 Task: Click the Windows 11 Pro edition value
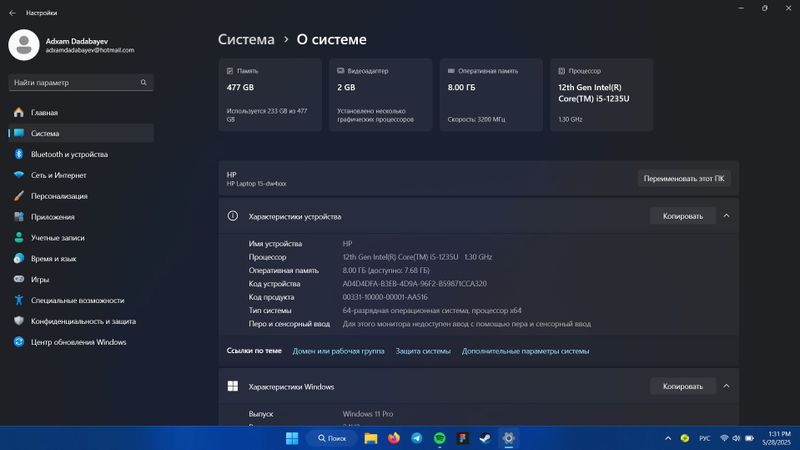coord(367,414)
